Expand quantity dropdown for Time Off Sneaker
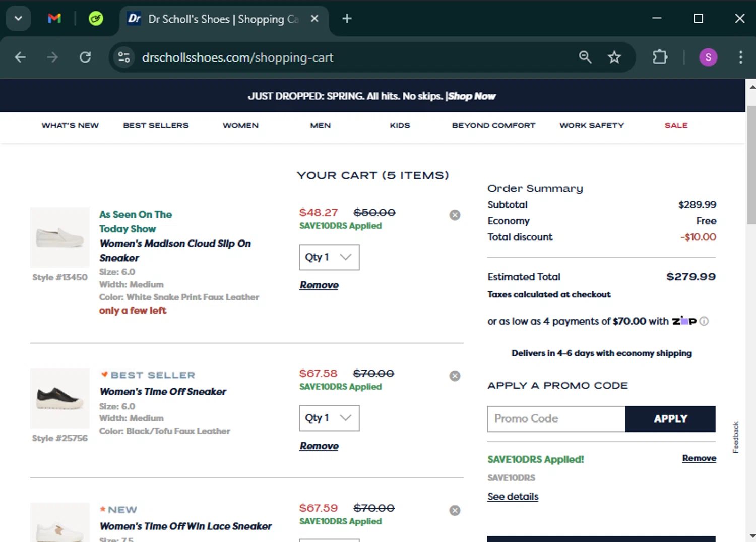 click(x=329, y=418)
